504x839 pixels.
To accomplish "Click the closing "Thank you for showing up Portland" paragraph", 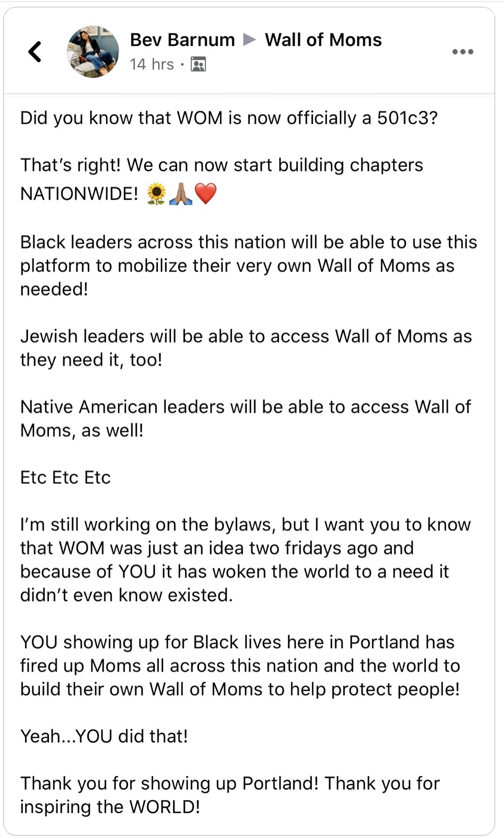I will pyautogui.click(x=230, y=795).
